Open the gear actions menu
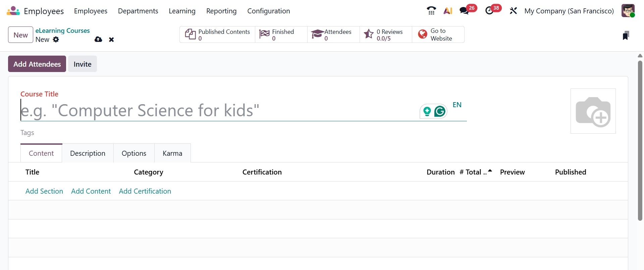This screenshot has height=270, width=644. tap(56, 40)
